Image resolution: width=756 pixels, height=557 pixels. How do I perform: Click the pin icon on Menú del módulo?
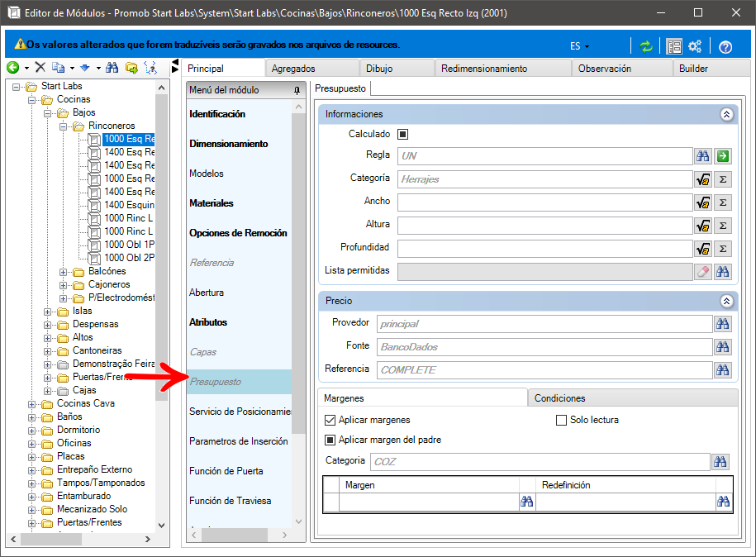[x=297, y=90]
